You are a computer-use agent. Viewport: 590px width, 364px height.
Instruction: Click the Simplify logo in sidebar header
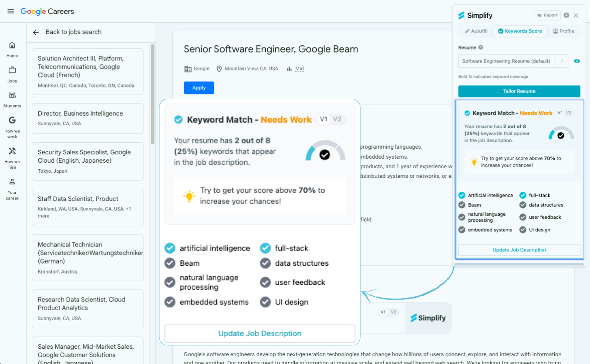pos(475,16)
